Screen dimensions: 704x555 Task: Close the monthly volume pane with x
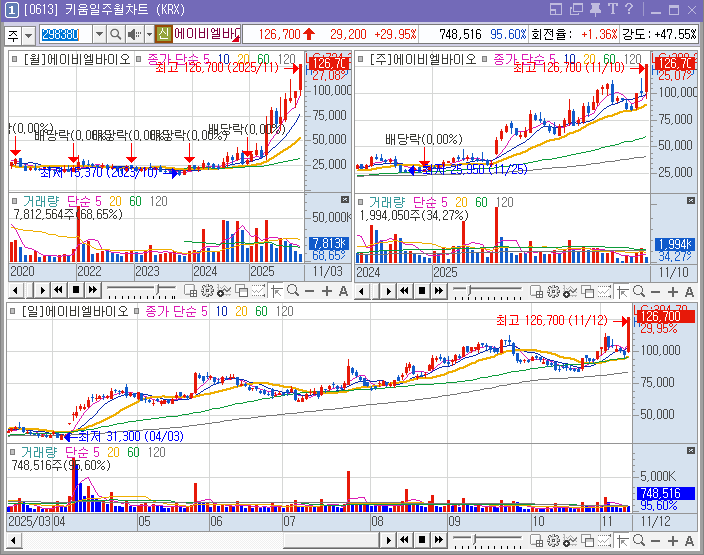[345, 200]
